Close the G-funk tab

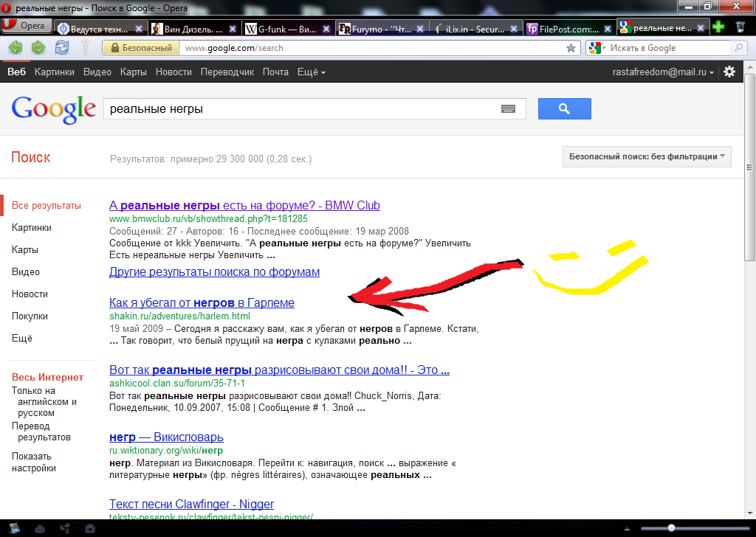point(326,29)
